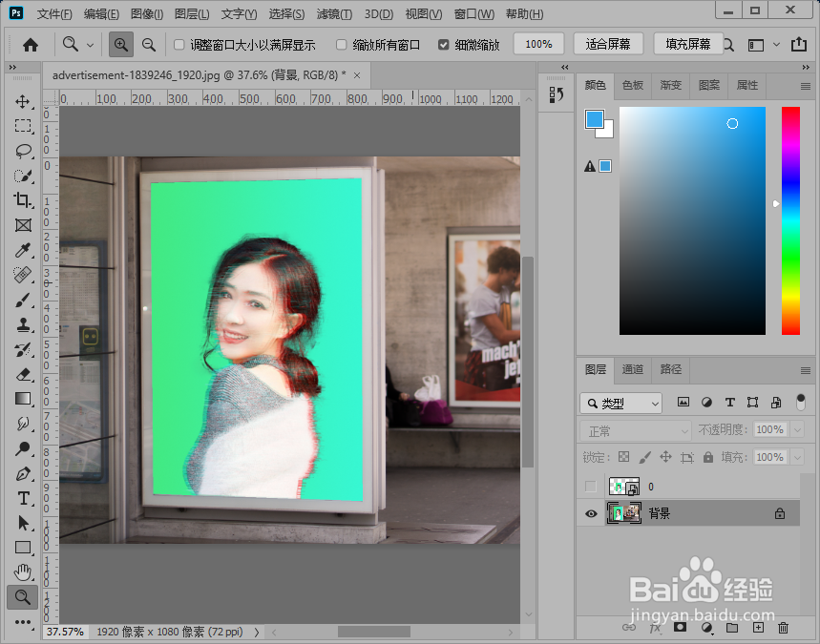Select the Spot Healing Brush tool
The image size is (820, 644).
(23, 275)
